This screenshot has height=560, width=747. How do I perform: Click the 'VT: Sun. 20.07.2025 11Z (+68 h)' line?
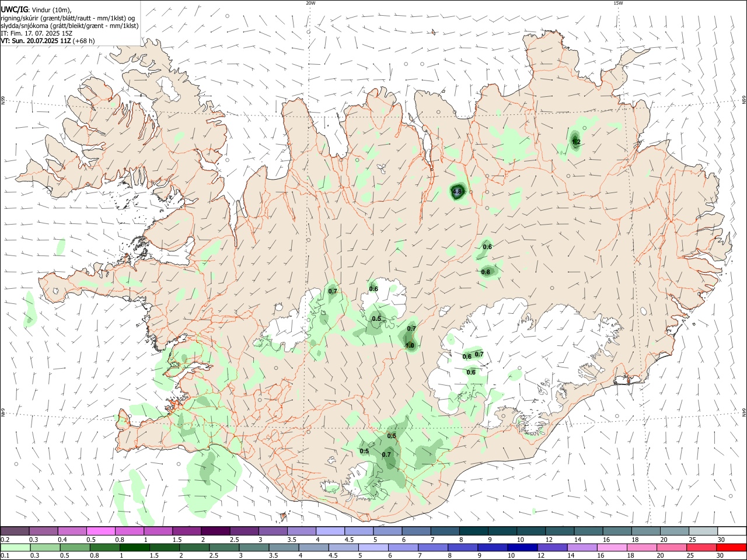[x=47, y=41]
